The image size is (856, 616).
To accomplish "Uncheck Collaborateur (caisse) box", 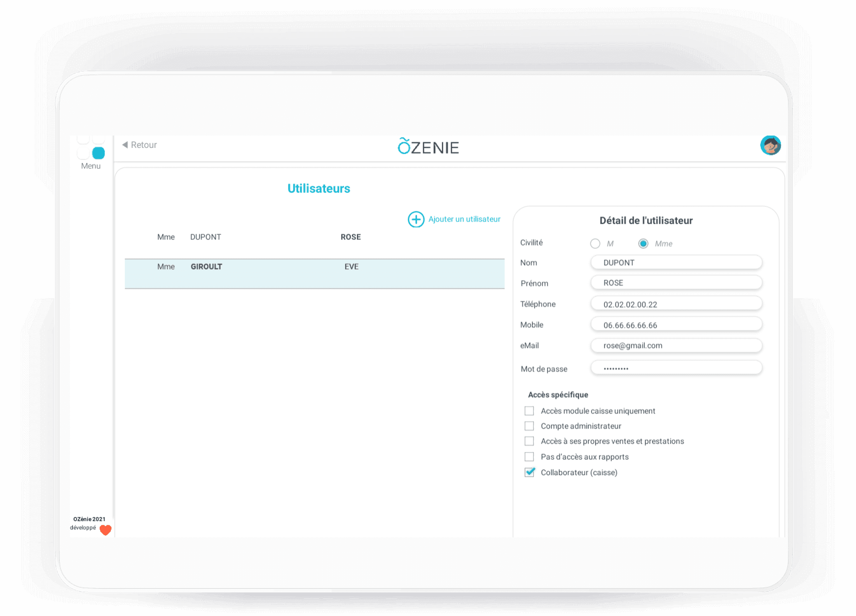I will [x=530, y=472].
